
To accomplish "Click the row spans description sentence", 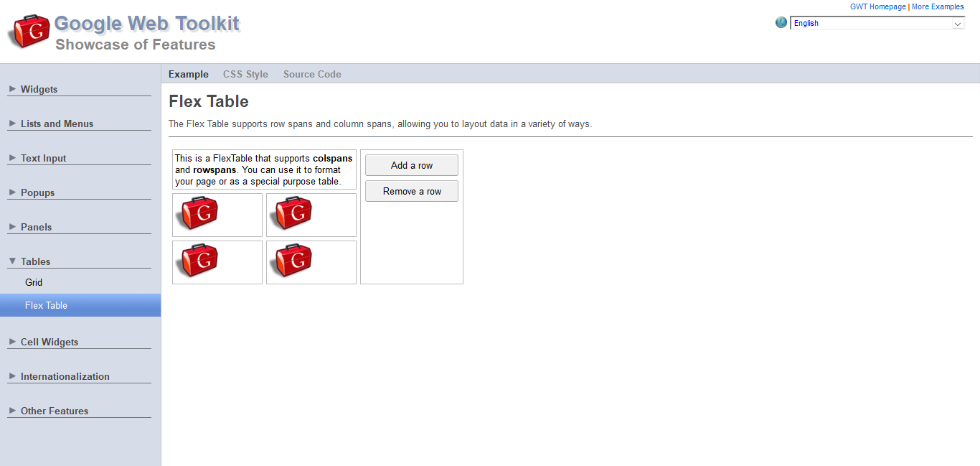I will tap(380, 124).
